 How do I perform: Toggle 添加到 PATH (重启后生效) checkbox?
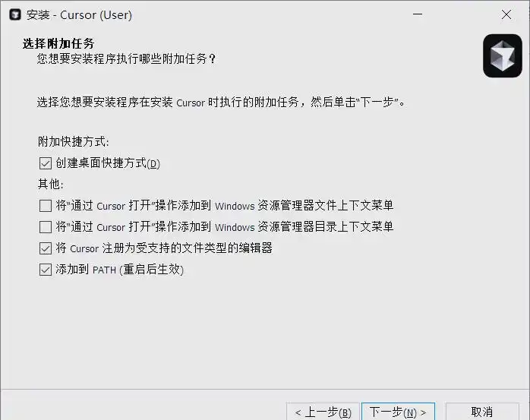[x=46, y=270]
